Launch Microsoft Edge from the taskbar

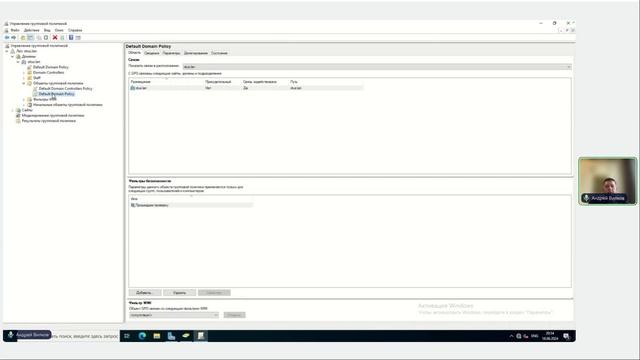tap(142, 336)
